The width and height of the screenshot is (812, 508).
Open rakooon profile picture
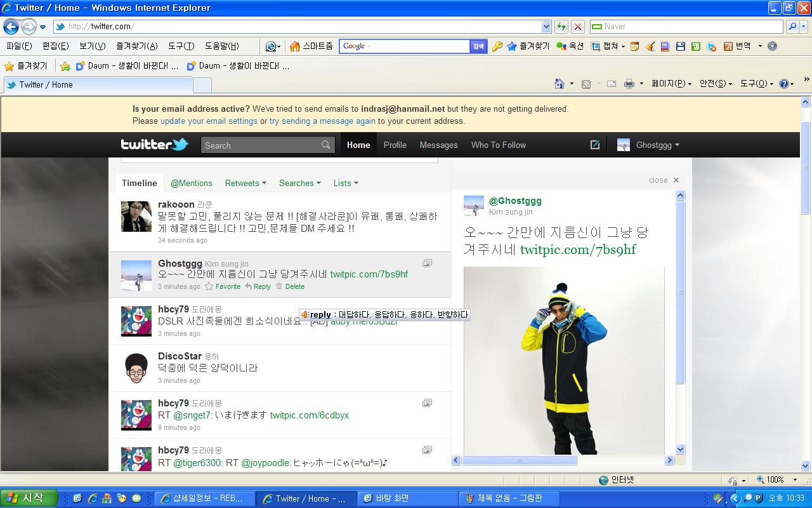pos(136,217)
